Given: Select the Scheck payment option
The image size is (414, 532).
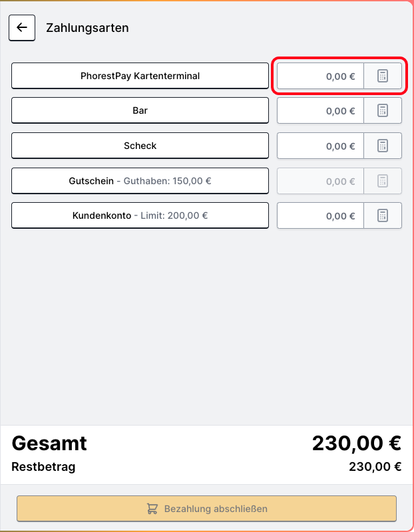Looking at the screenshot, I should (140, 146).
